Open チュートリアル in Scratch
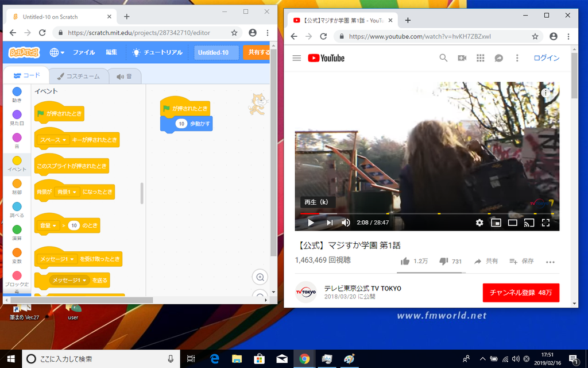588x368 pixels. (157, 52)
